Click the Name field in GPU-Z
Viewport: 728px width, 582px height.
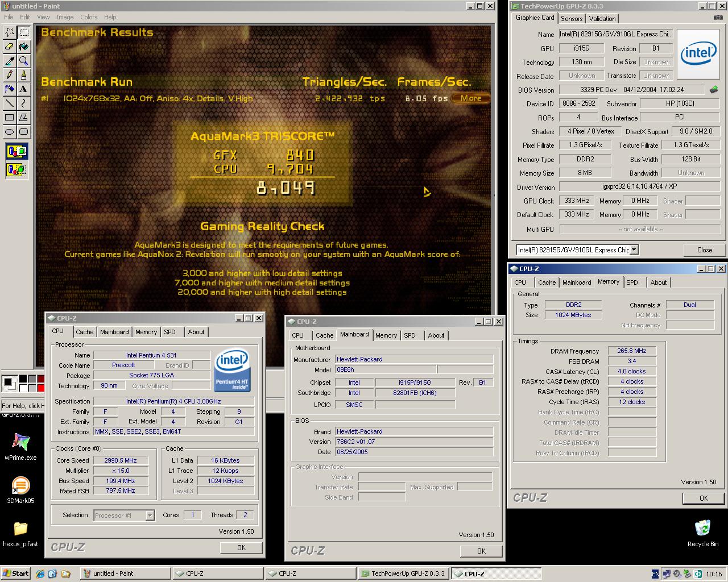click(x=616, y=34)
